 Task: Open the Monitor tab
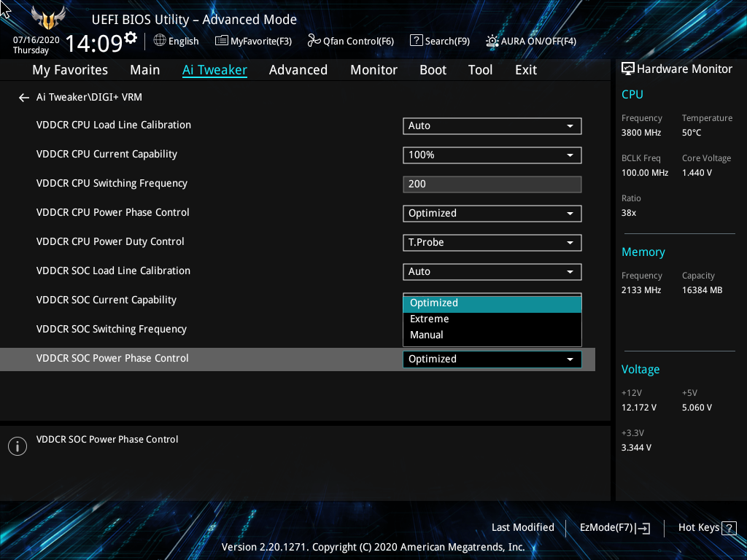click(x=373, y=70)
